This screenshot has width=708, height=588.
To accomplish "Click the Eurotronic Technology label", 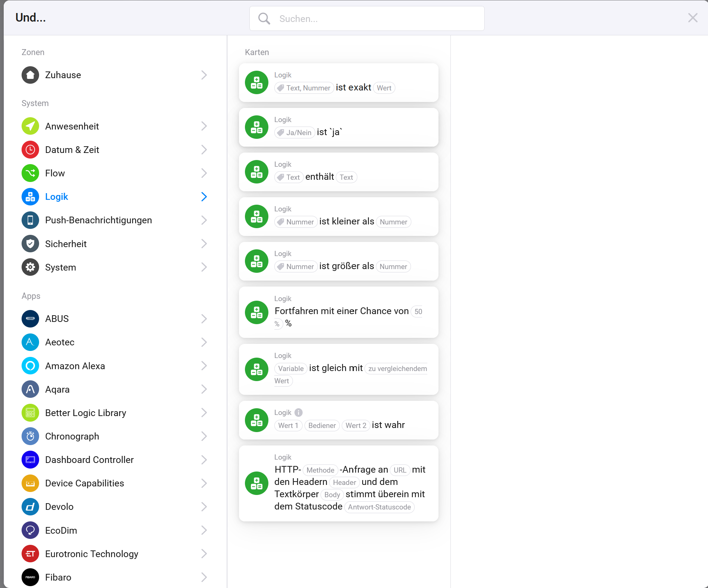I will pos(92,554).
